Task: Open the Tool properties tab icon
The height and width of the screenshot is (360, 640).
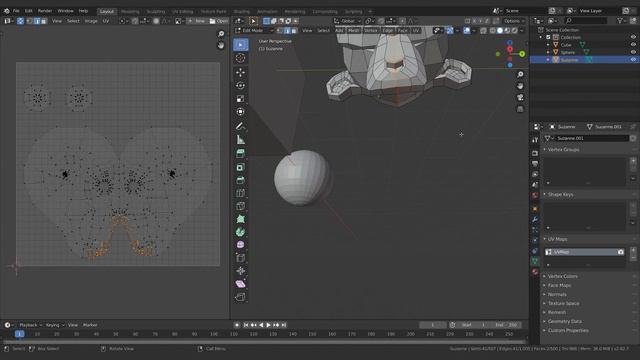Action: point(535,140)
